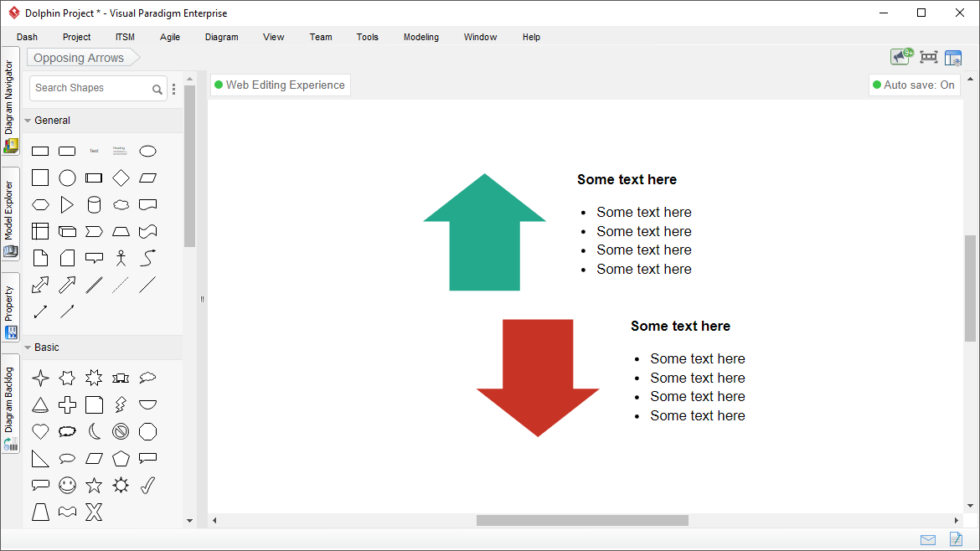Open the Team menu

pyautogui.click(x=321, y=37)
